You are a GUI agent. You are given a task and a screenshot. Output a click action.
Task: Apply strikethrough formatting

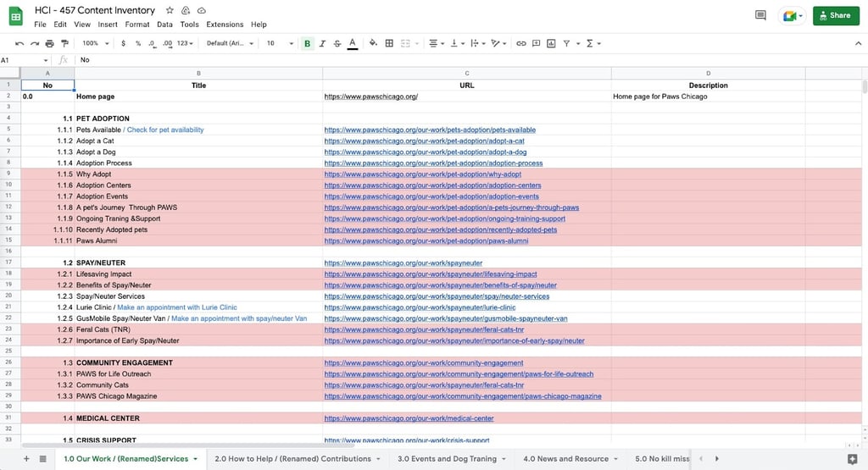pos(337,43)
